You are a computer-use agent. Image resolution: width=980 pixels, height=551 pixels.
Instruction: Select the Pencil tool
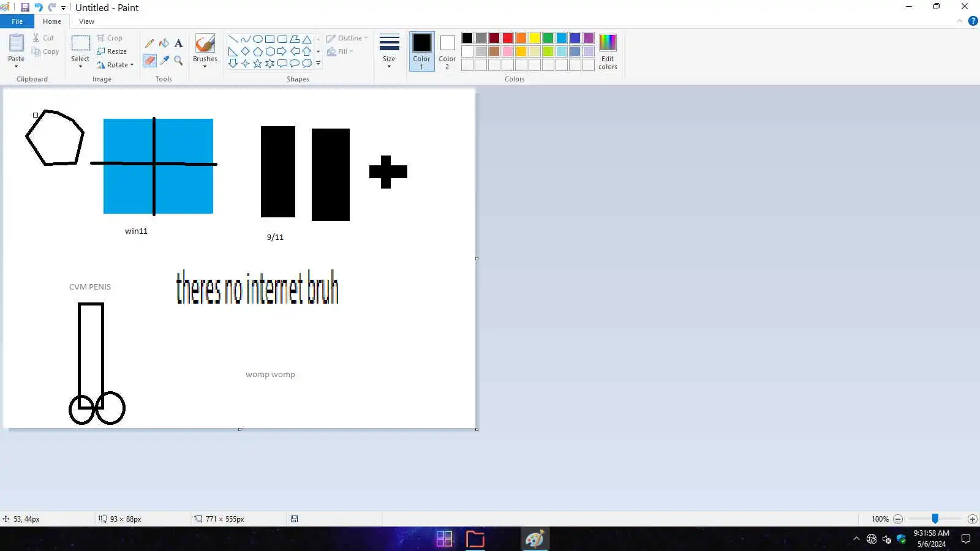(149, 43)
